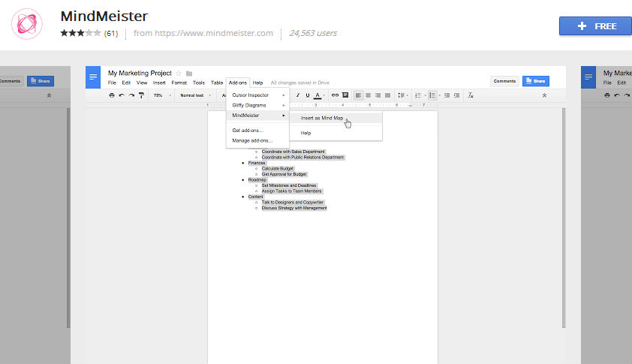Open the 75% zoom dropdown
Screen dimensions: 632x364
(x=162, y=95)
